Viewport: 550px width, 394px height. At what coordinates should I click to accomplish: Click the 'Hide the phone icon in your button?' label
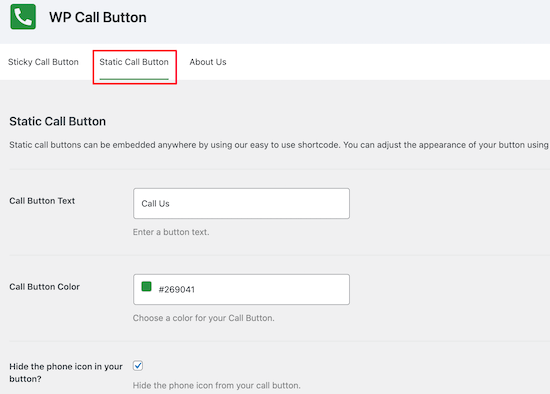point(66,373)
